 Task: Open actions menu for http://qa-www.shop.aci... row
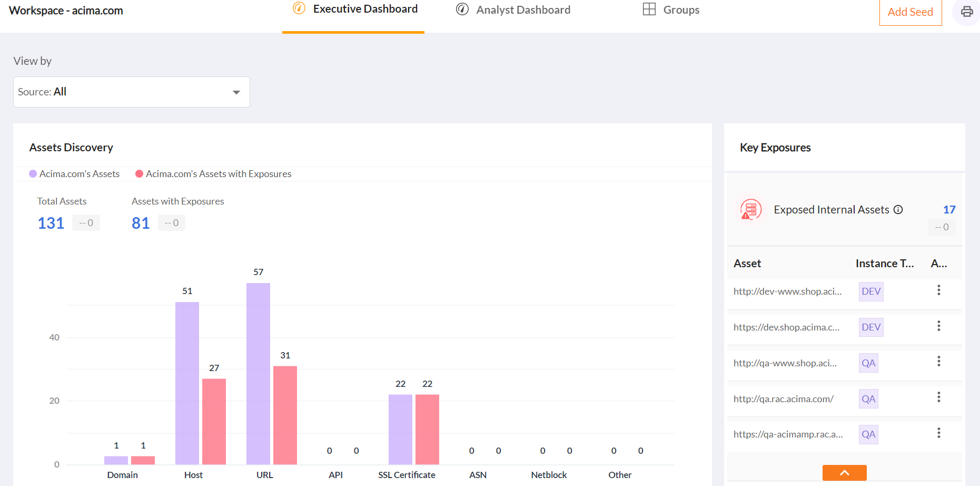pos(939,361)
